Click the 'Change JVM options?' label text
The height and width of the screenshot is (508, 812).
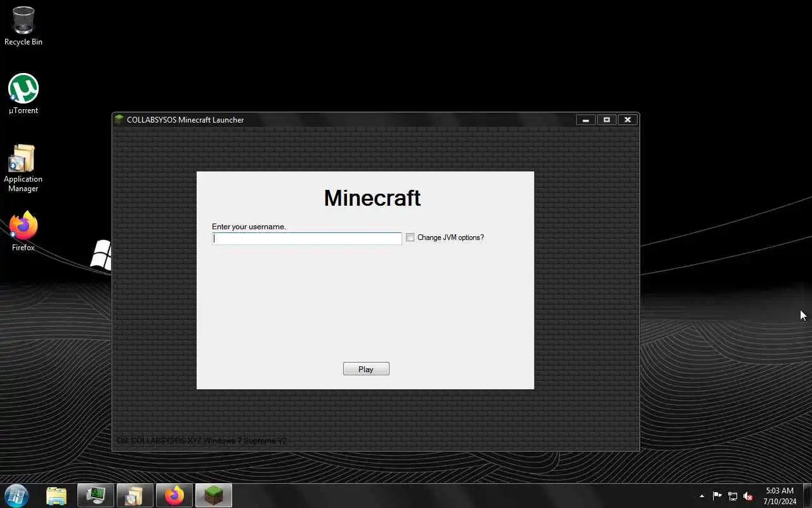pyautogui.click(x=450, y=237)
